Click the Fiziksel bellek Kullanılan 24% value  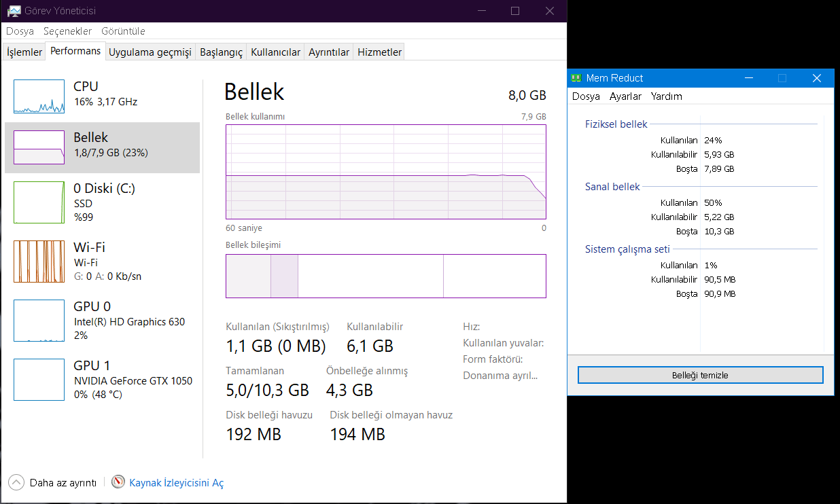(x=713, y=140)
